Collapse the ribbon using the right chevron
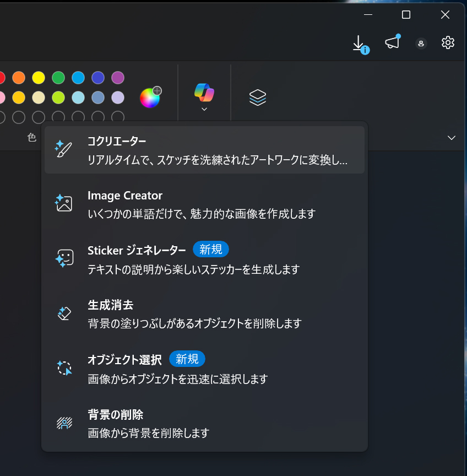The width and height of the screenshot is (467, 476). (x=451, y=138)
